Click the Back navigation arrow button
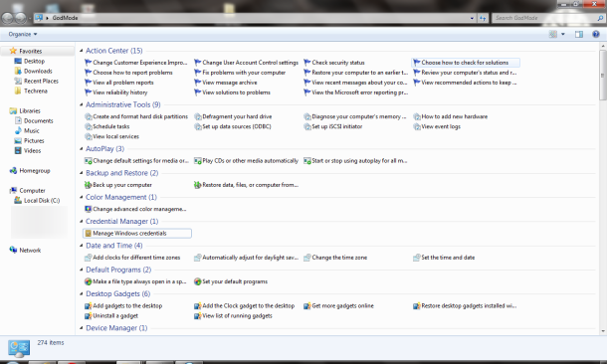The height and width of the screenshot is (364, 607). tap(8, 18)
